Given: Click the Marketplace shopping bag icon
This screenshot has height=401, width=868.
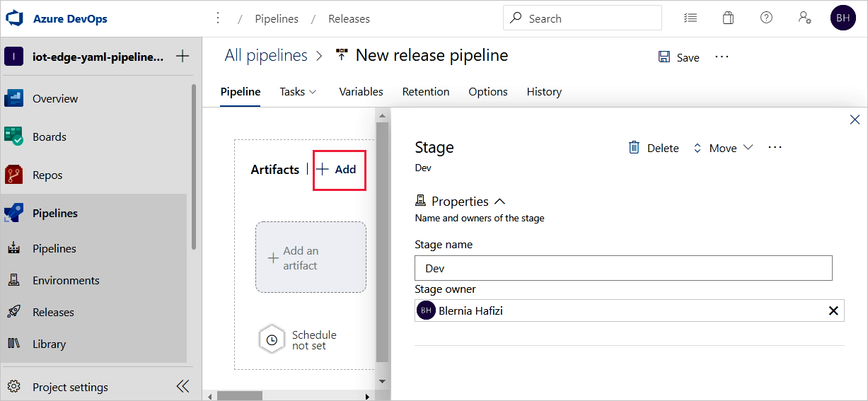Looking at the screenshot, I should pyautogui.click(x=728, y=18).
